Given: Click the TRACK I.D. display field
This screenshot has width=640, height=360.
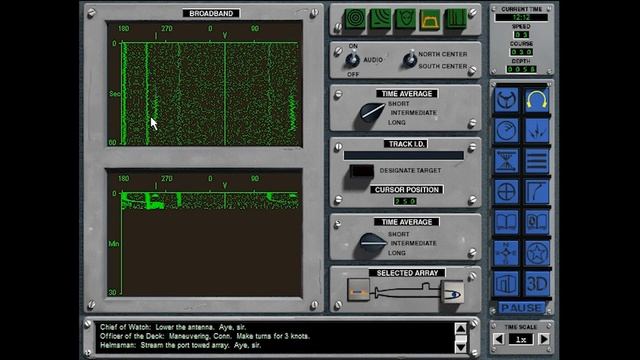Looking at the screenshot, I should pos(404,156).
